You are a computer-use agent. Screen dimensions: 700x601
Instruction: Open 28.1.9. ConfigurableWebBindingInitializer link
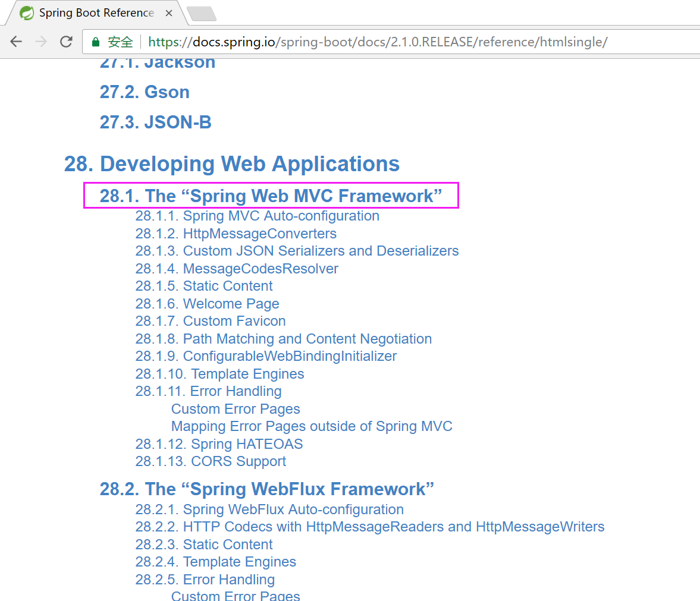(266, 356)
